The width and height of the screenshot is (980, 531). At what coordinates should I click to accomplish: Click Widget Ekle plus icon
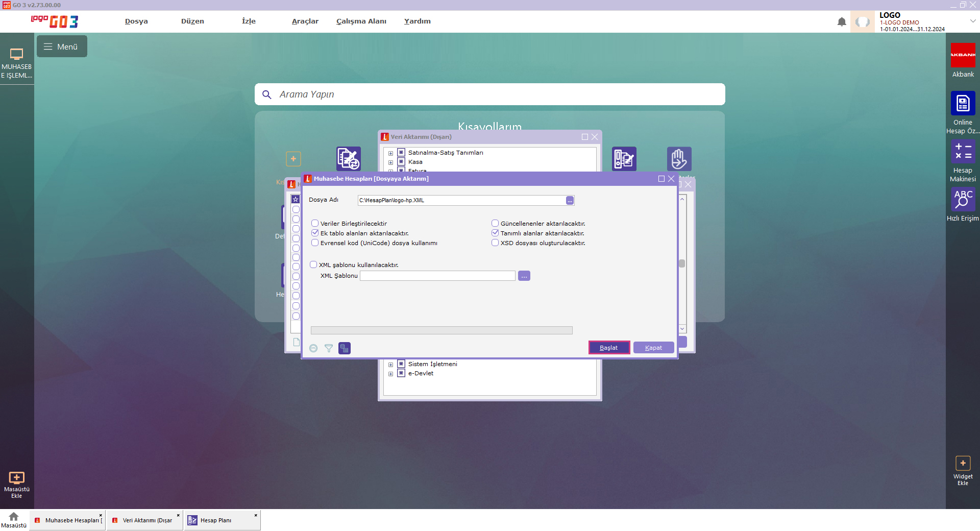click(963, 463)
